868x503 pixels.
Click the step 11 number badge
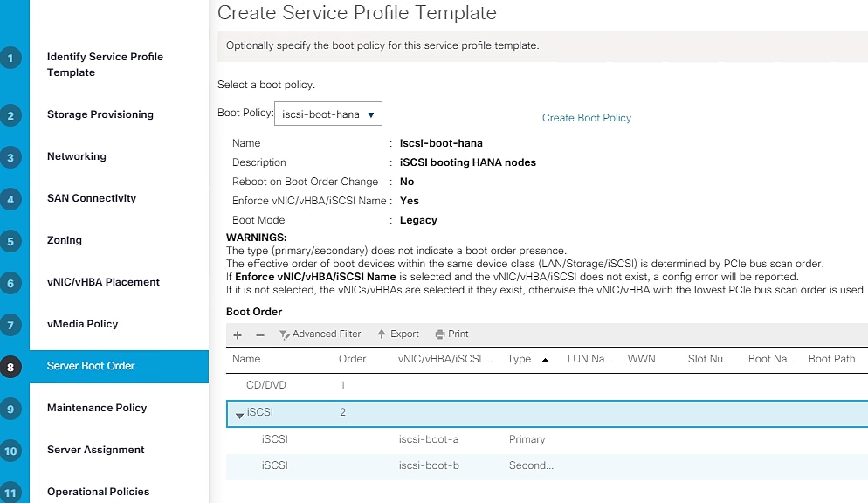10,493
